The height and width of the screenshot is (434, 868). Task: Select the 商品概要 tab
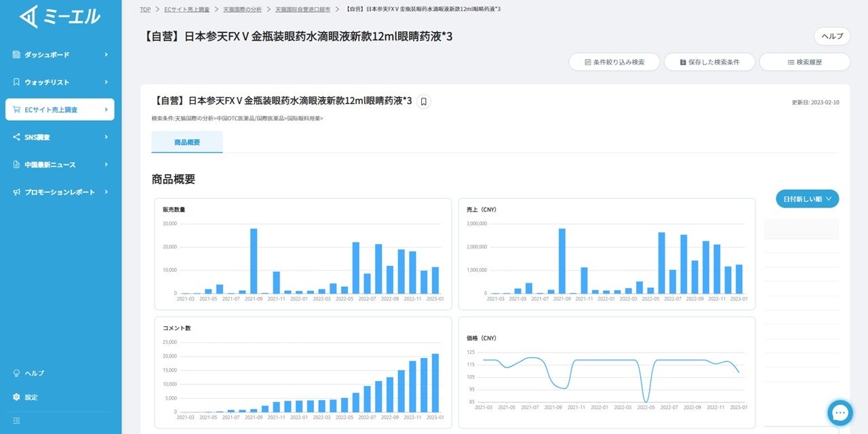(x=187, y=142)
